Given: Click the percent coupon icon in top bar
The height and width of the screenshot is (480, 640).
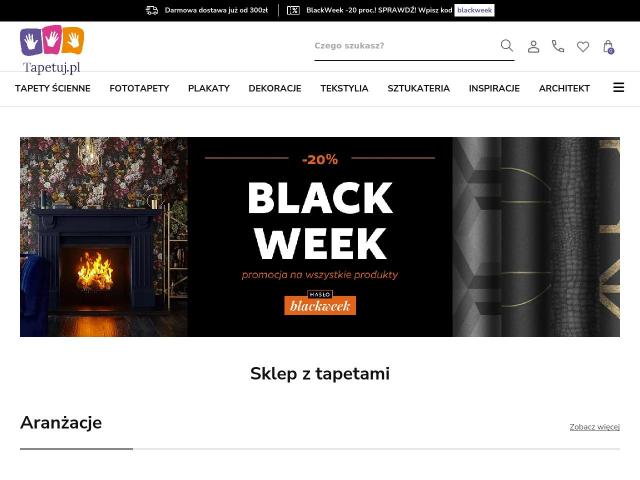Looking at the screenshot, I should click(293, 10).
